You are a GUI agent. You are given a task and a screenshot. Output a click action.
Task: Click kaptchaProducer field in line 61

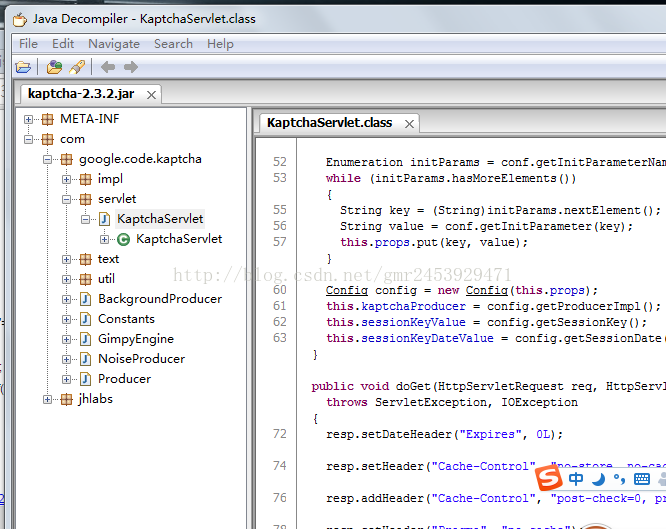[x=413, y=306]
